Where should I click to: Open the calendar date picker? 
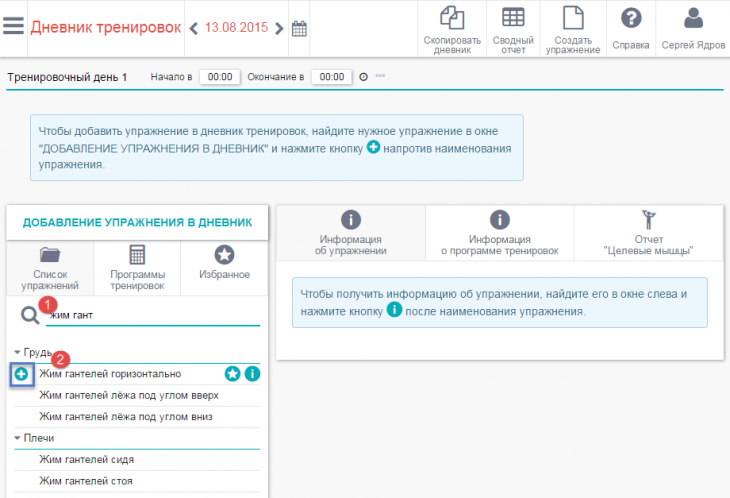[298, 28]
